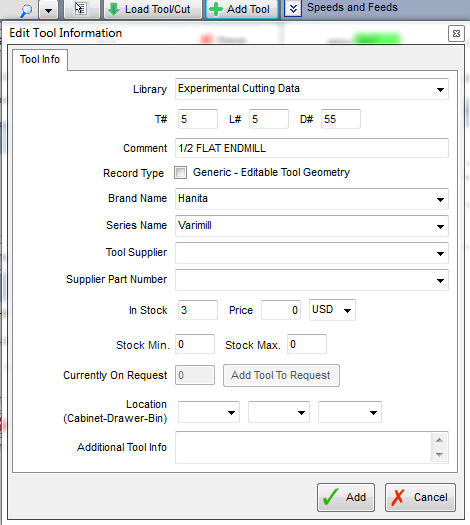Viewport: 470px width, 525px height.
Task: Open the arrow dropdown beside the search icon
Action: coord(48,10)
